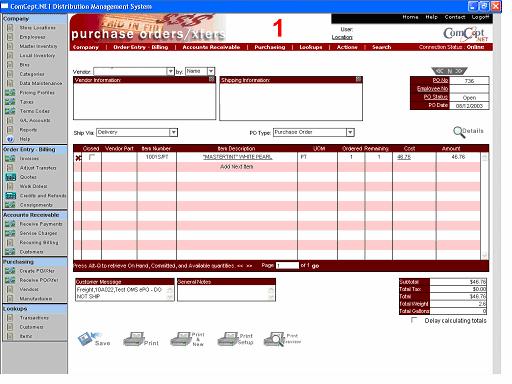Viewport: 512px width, 384px height.
Task: Click the Details magnifying glass icon
Action: click(x=458, y=132)
